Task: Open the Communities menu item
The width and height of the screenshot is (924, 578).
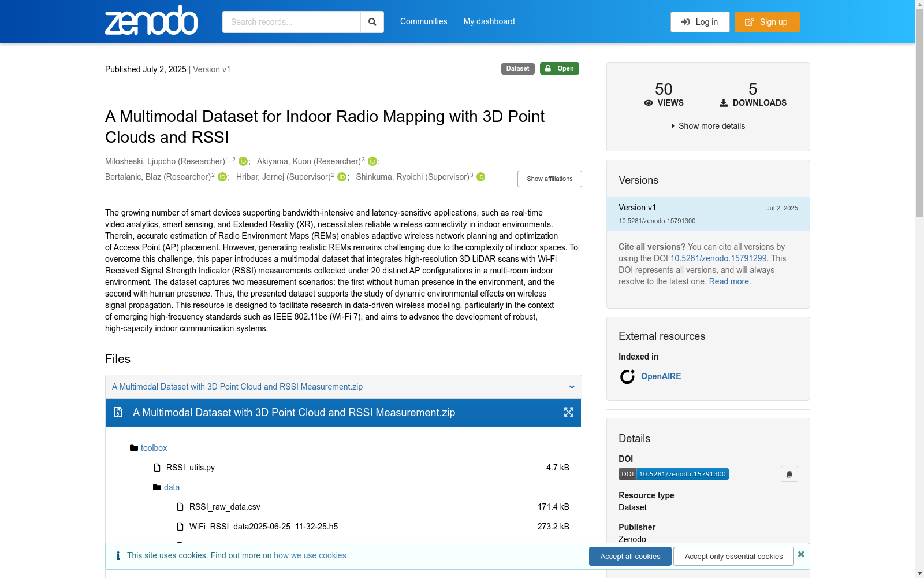Action: [x=424, y=21]
